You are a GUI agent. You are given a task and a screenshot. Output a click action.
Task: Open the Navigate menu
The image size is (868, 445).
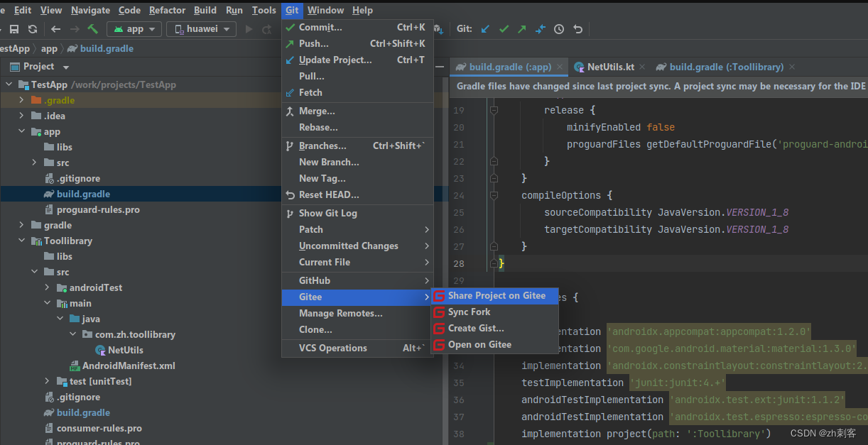tap(91, 10)
